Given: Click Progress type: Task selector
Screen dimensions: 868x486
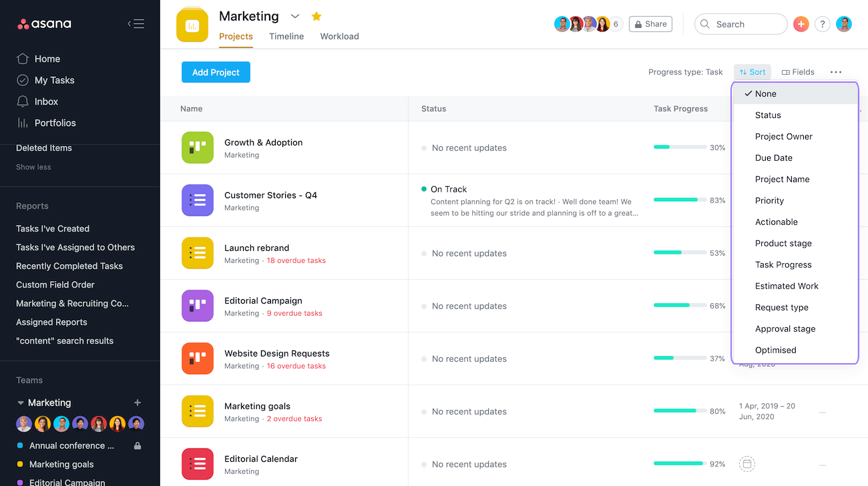Looking at the screenshot, I should coord(685,72).
